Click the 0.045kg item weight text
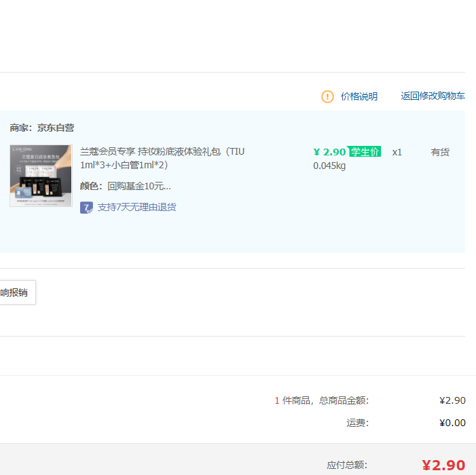476x475 pixels. [x=329, y=166]
